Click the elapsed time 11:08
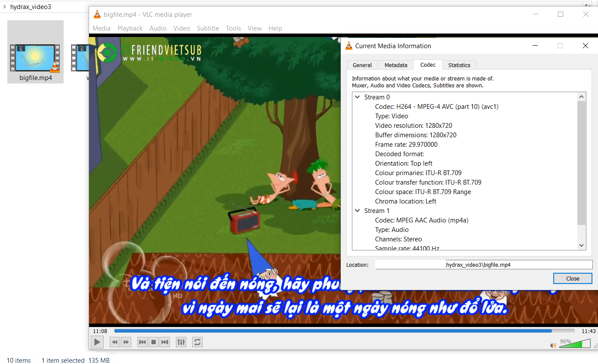This screenshot has width=598, height=364. click(x=100, y=331)
